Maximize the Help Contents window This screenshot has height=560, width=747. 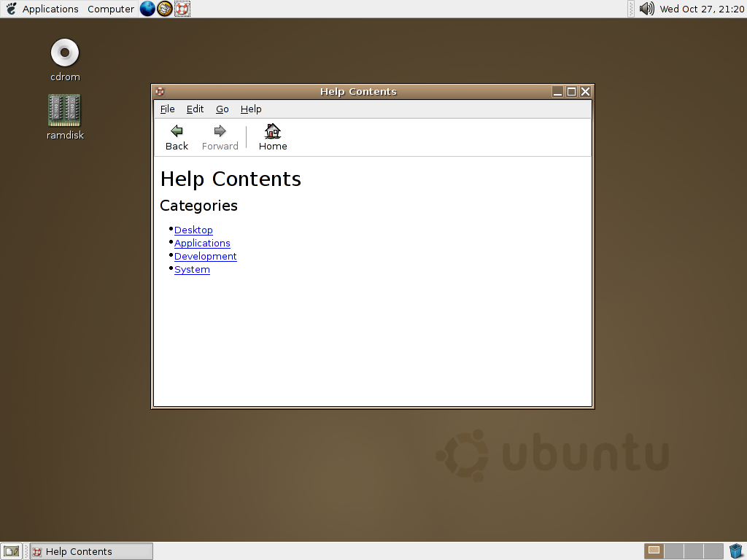click(x=571, y=91)
